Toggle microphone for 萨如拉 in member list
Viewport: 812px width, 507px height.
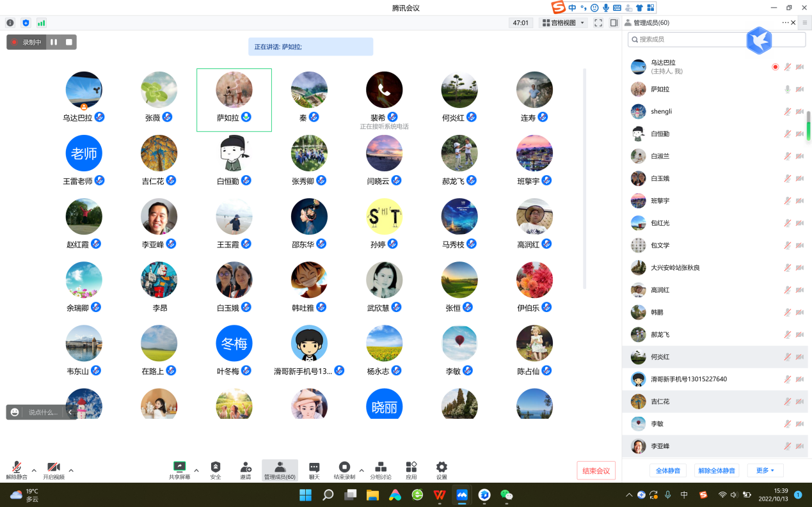(x=788, y=90)
